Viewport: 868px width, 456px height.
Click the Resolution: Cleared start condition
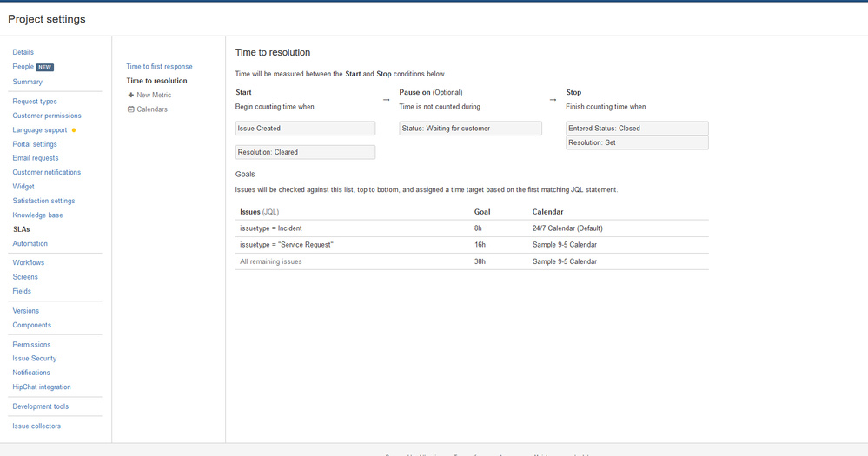(306, 152)
